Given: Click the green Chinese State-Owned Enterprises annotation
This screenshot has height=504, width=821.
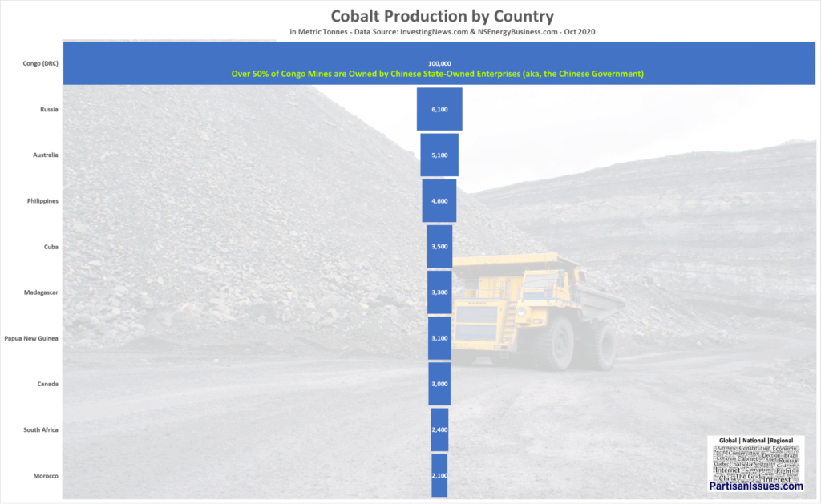Looking at the screenshot, I should pos(438,74).
